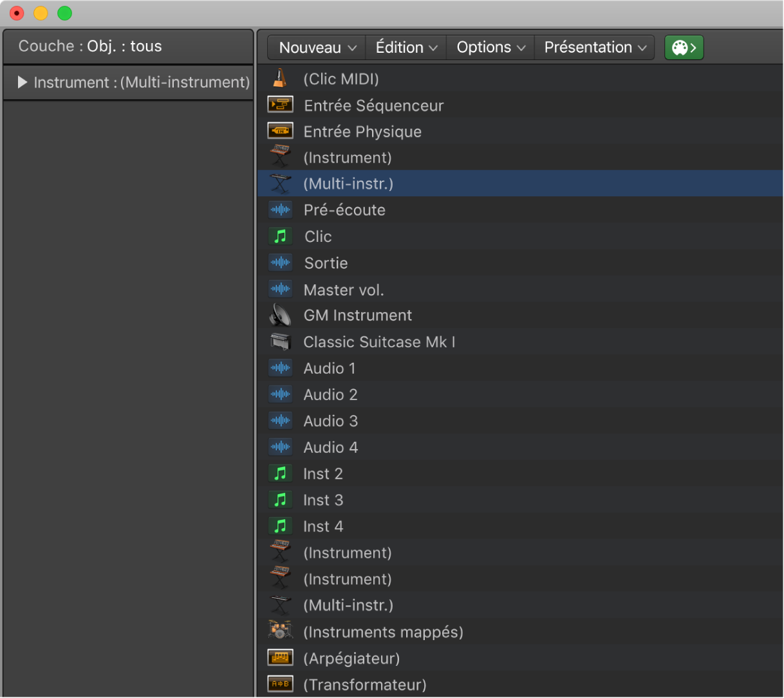Screen dimensions: 784x698
Task: Select the Audio 1 object name
Action: pyautogui.click(x=330, y=368)
